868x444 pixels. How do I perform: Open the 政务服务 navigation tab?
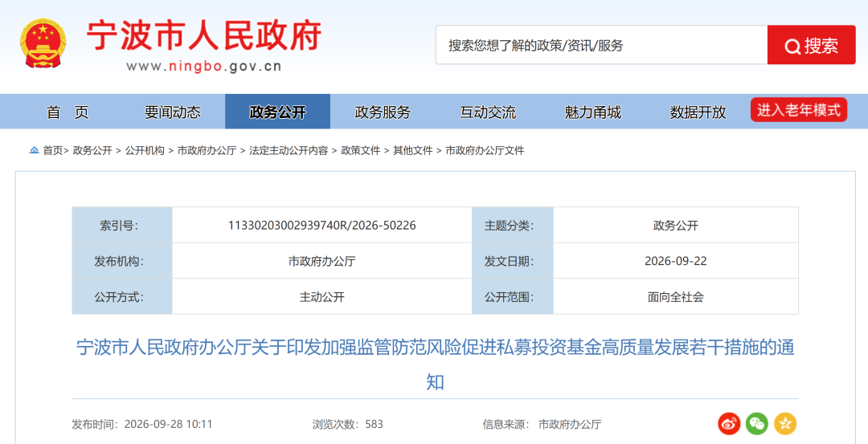(x=383, y=112)
